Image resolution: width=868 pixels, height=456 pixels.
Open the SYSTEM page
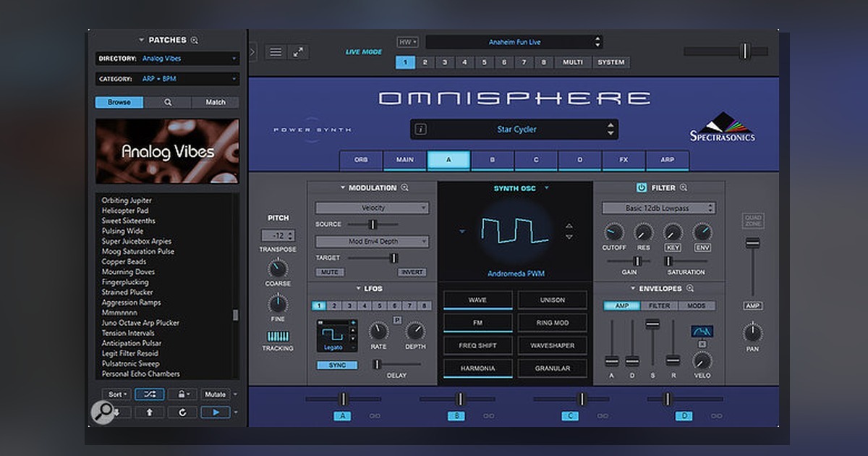coord(611,62)
